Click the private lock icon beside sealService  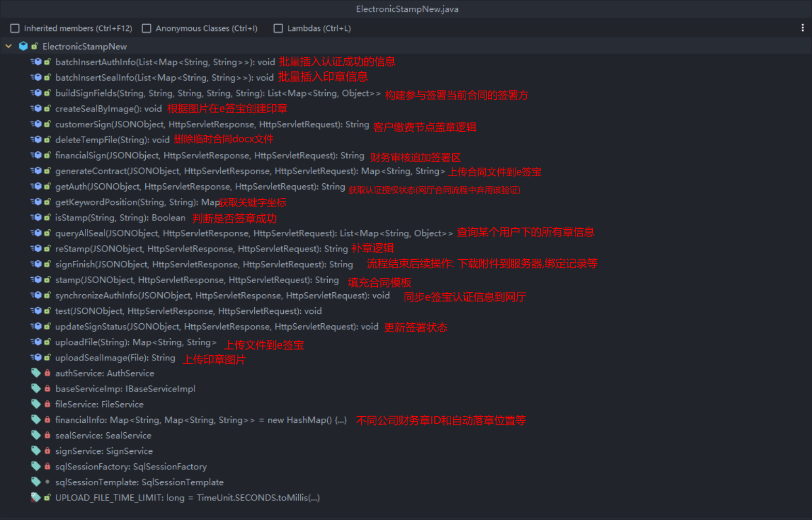48,435
